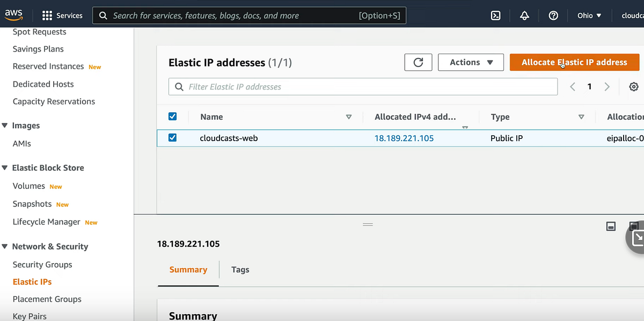
Task: Open the Ohio region selector
Action: 589,15
